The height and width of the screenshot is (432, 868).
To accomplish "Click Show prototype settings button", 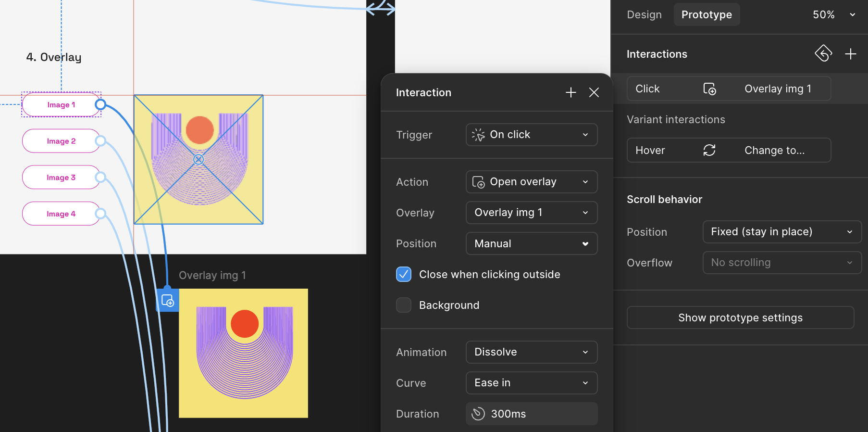I will click(x=740, y=318).
